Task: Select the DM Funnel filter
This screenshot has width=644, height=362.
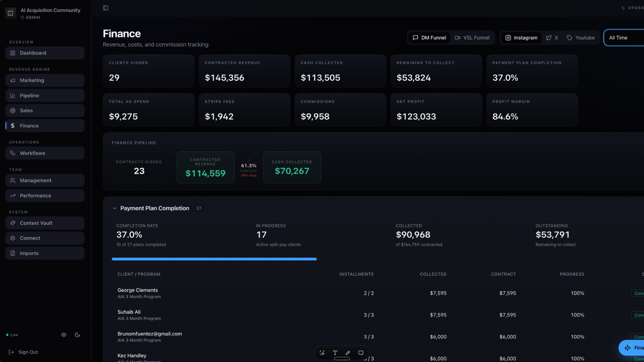Action: click(429, 38)
